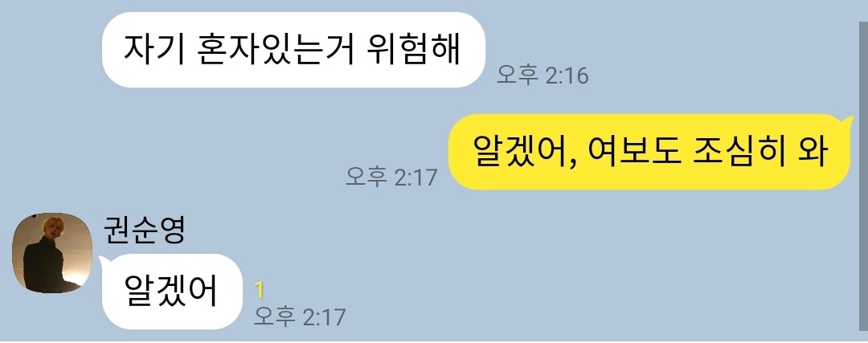Click the 오후 2:17 timestamp under the unread count

pos(300,317)
